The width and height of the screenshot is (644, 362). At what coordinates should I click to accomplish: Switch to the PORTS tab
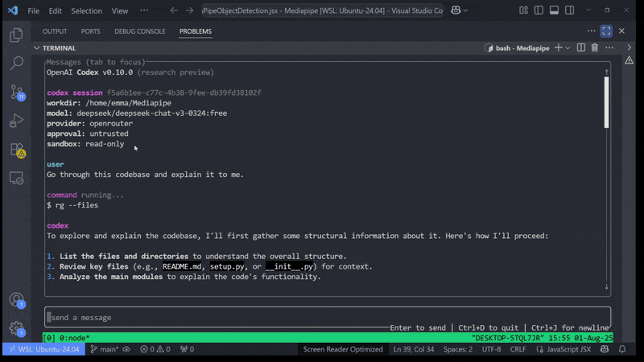90,31
